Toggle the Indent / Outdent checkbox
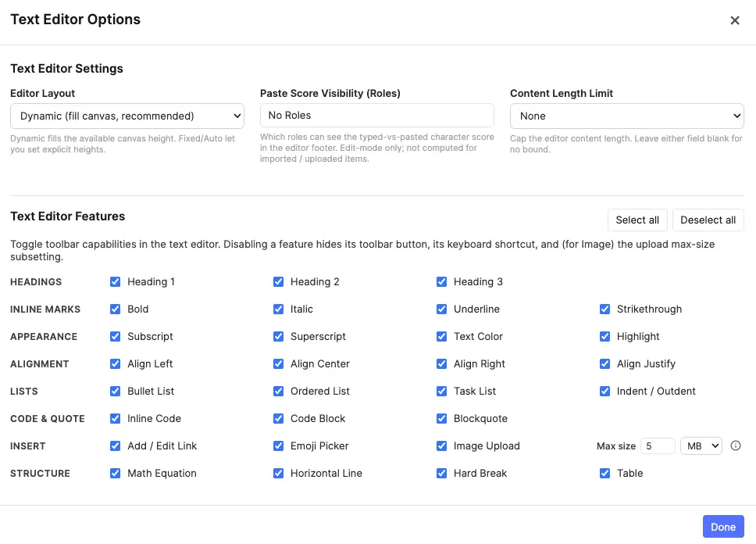Image resolution: width=756 pixels, height=544 pixels. pyautogui.click(x=604, y=391)
